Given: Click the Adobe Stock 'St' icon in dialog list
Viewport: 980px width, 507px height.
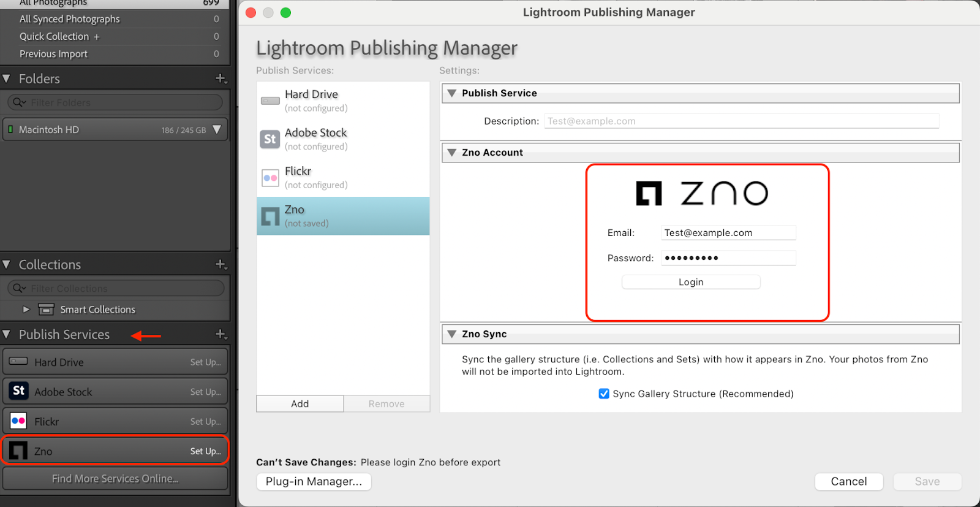Looking at the screenshot, I should [x=270, y=139].
